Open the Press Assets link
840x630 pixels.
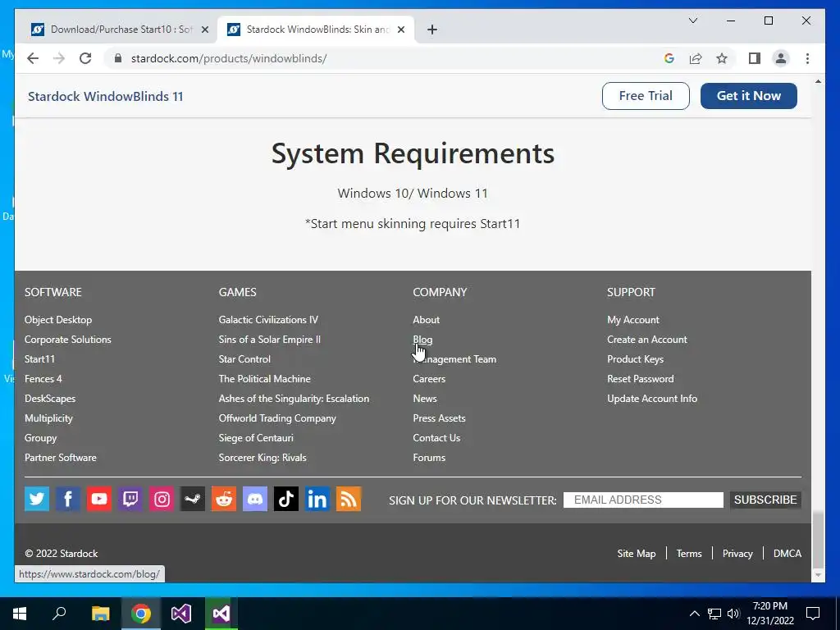440,418
